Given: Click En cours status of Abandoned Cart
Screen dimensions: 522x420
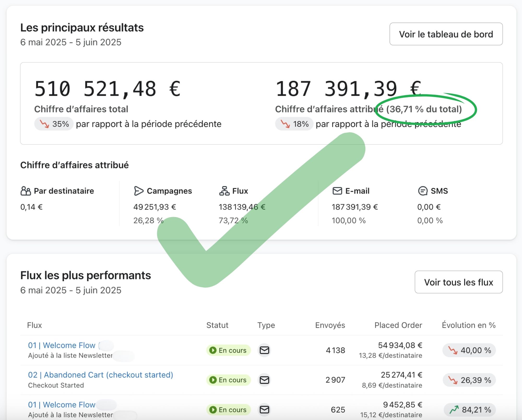Looking at the screenshot, I should [x=228, y=380].
